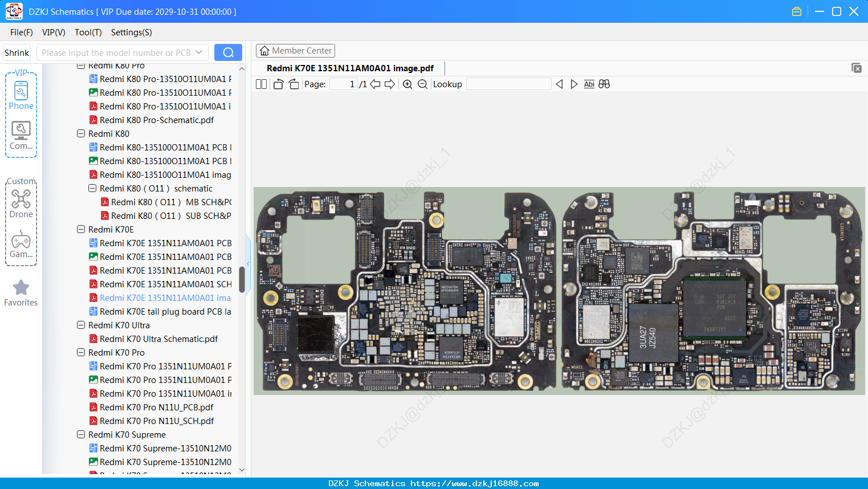Click the tree scroll-down arrow

tap(242, 470)
